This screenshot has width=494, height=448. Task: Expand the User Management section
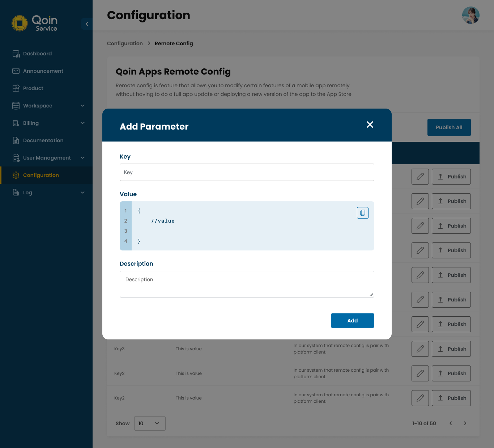point(82,158)
